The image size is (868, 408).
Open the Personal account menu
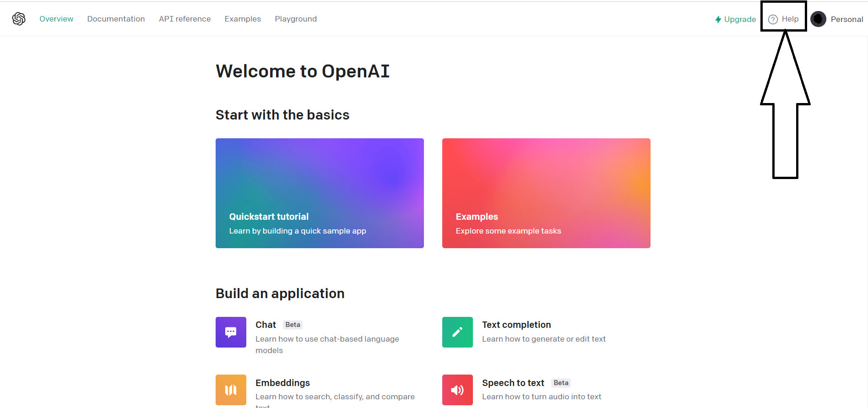click(846, 19)
